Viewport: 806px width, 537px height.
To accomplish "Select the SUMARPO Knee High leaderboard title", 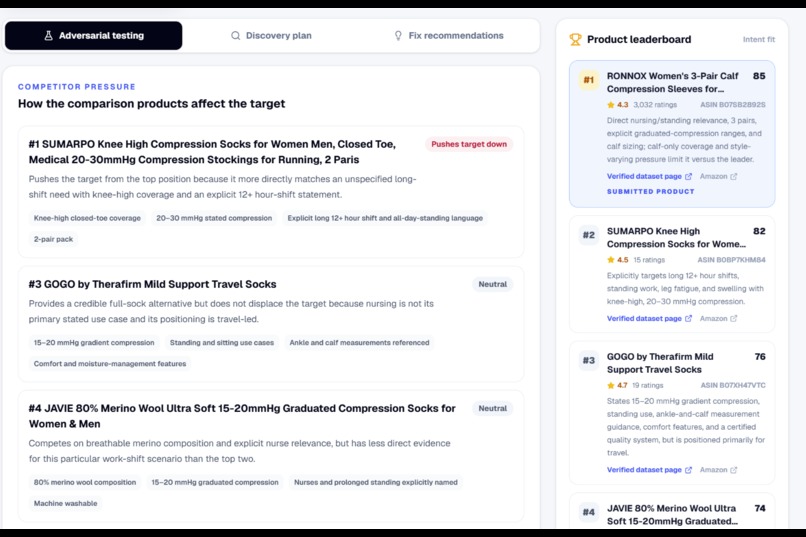I will tap(676, 237).
